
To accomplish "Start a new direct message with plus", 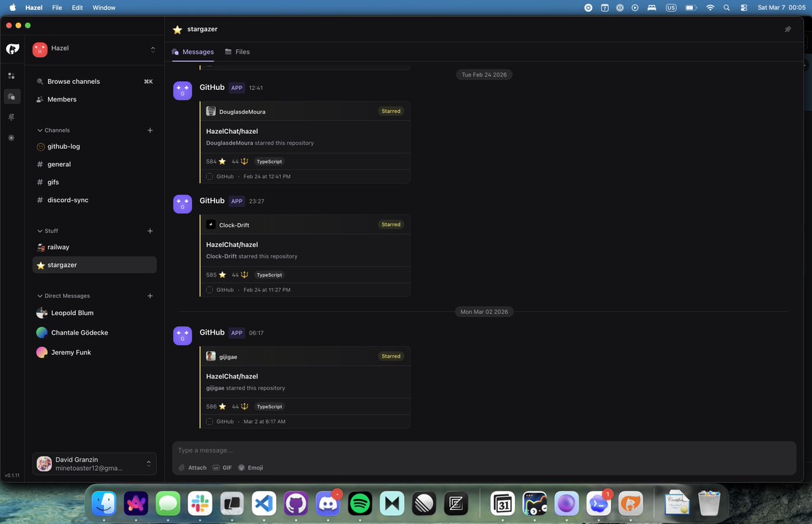I will [150, 296].
